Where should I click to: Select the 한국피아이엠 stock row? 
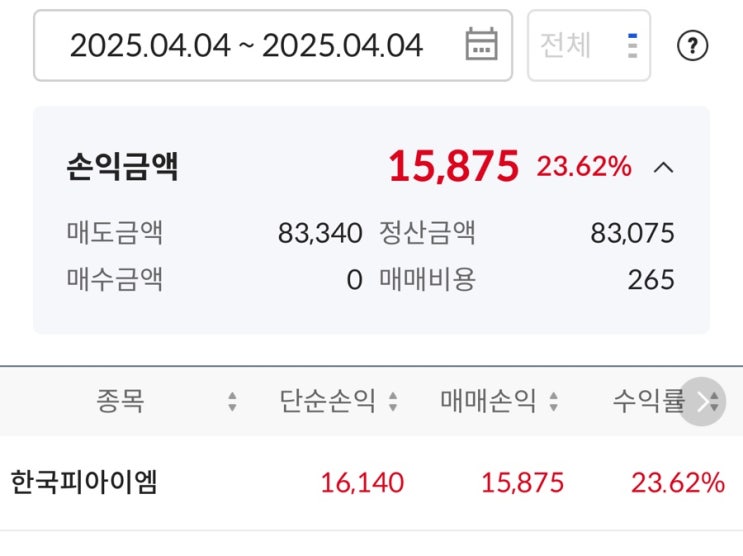(84, 483)
